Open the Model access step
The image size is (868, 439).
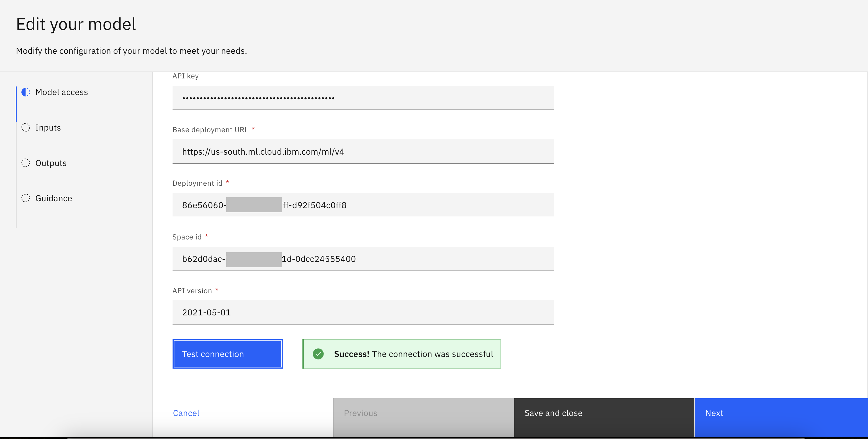[x=61, y=92]
